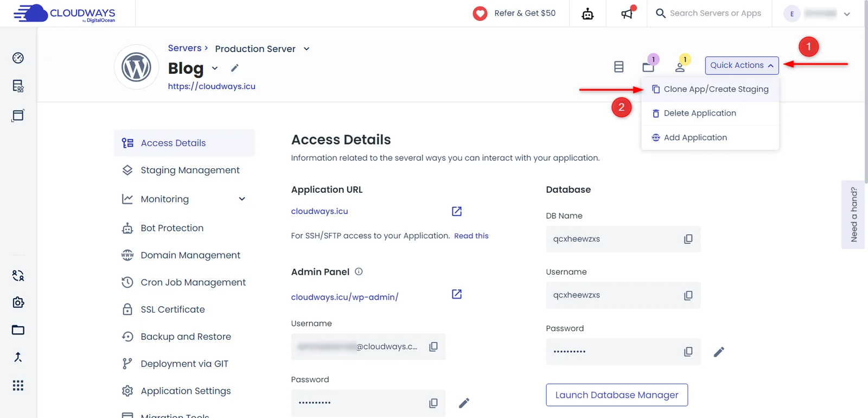The width and height of the screenshot is (868, 418).
Task: Launch Database Manager button
Action: pyautogui.click(x=617, y=395)
